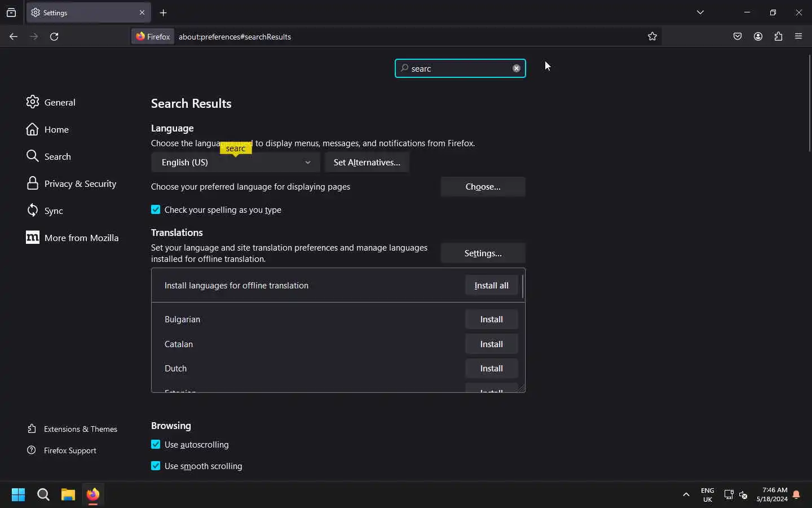Screen dimensions: 812x508
Task: Click the Firefox View icon
Action: [x=11, y=12]
